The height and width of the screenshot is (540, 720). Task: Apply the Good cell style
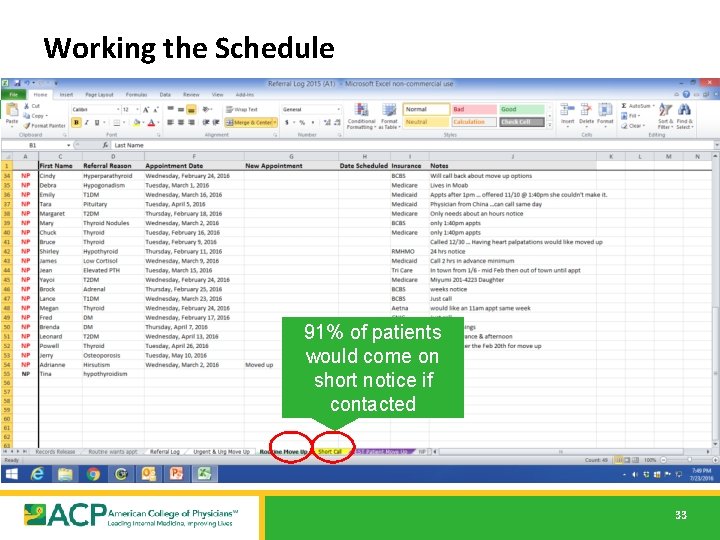522,109
